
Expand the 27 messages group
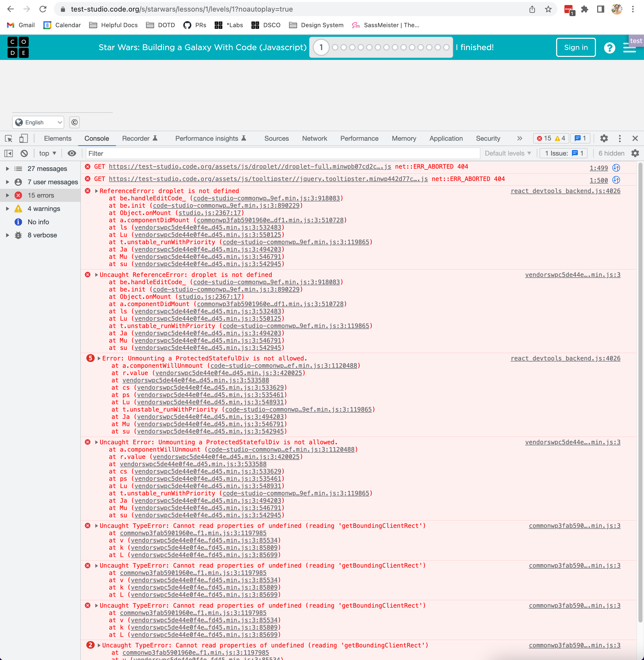[x=7, y=169]
